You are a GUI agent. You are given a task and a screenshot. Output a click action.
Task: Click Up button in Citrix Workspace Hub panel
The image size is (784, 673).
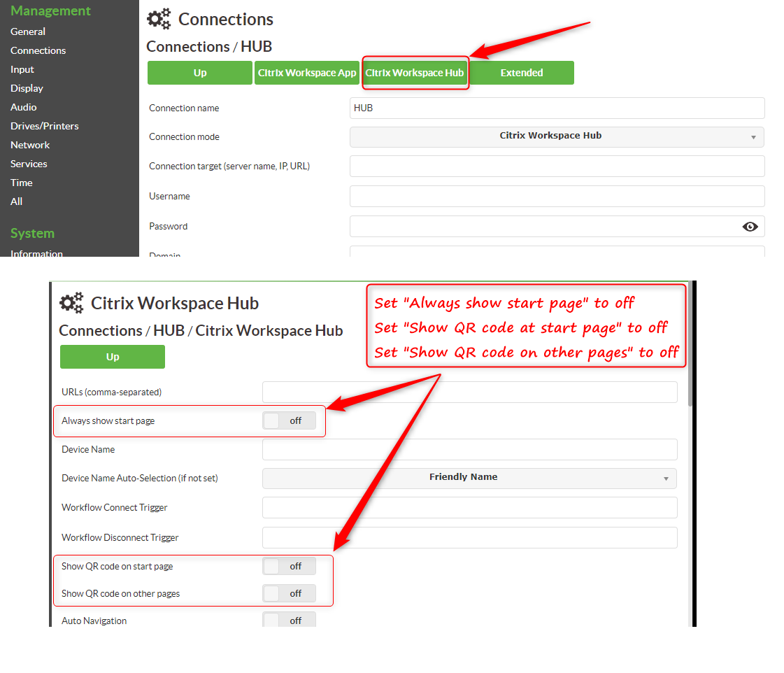tap(113, 357)
